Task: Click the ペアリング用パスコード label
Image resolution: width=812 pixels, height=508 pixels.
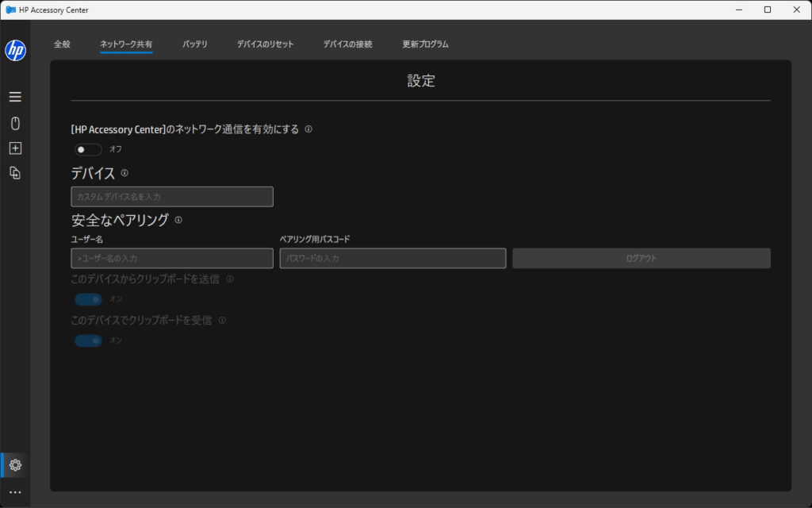Action: pos(315,239)
